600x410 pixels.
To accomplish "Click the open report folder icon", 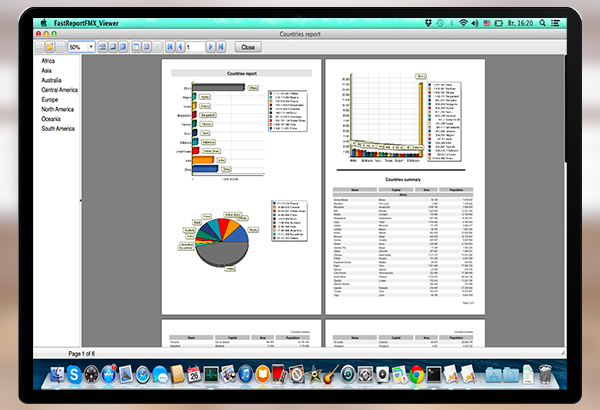I will (49, 46).
